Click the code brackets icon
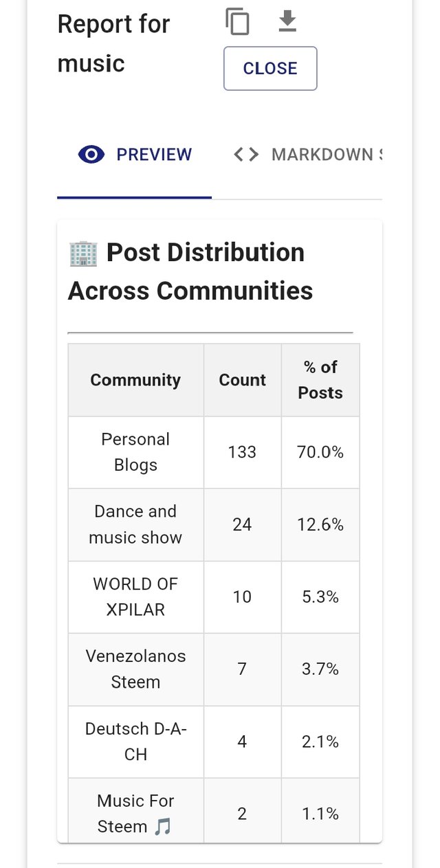 click(x=246, y=155)
